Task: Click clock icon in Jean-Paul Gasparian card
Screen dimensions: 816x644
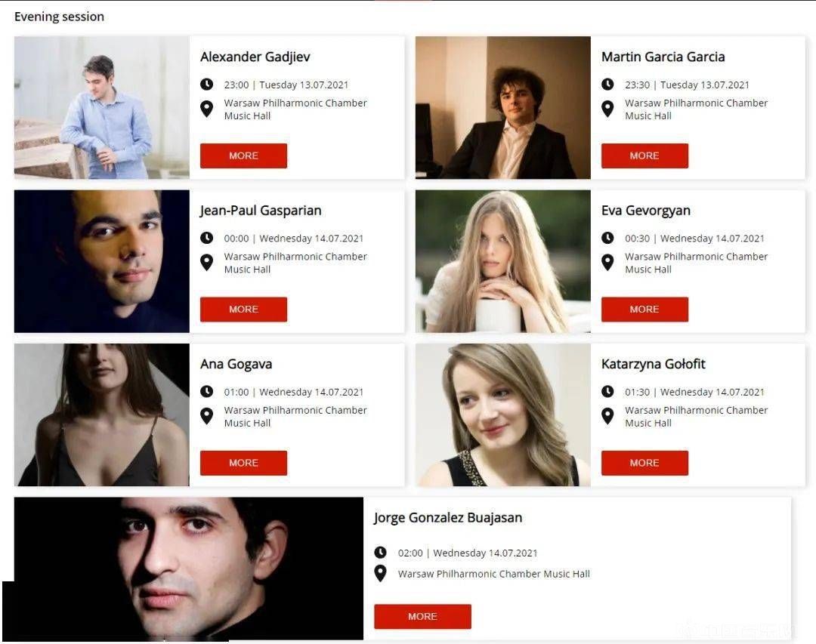Action: [x=206, y=238]
